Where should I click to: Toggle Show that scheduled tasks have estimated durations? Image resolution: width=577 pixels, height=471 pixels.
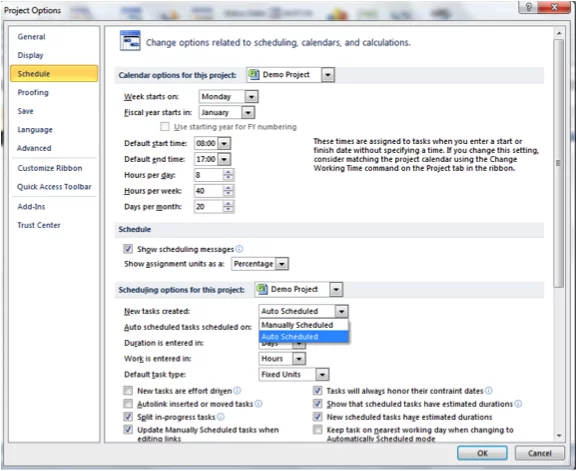[317, 404]
